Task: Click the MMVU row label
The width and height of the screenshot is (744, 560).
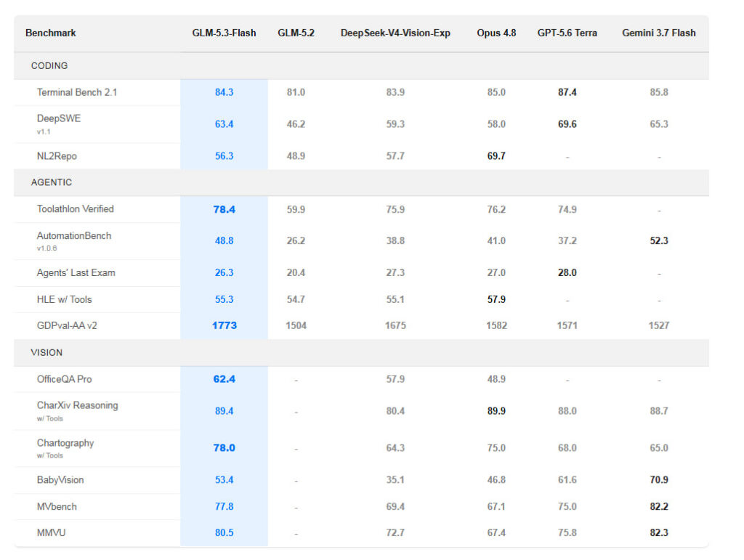Action: (x=52, y=533)
